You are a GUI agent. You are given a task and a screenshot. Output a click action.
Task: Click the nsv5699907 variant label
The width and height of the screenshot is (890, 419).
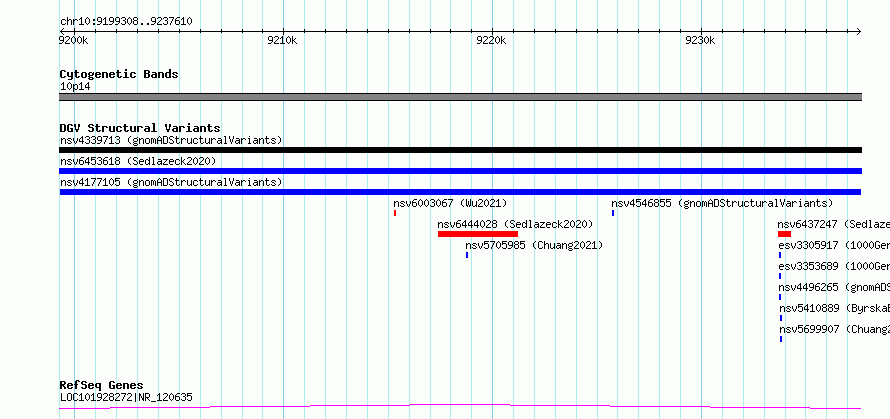click(x=834, y=329)
